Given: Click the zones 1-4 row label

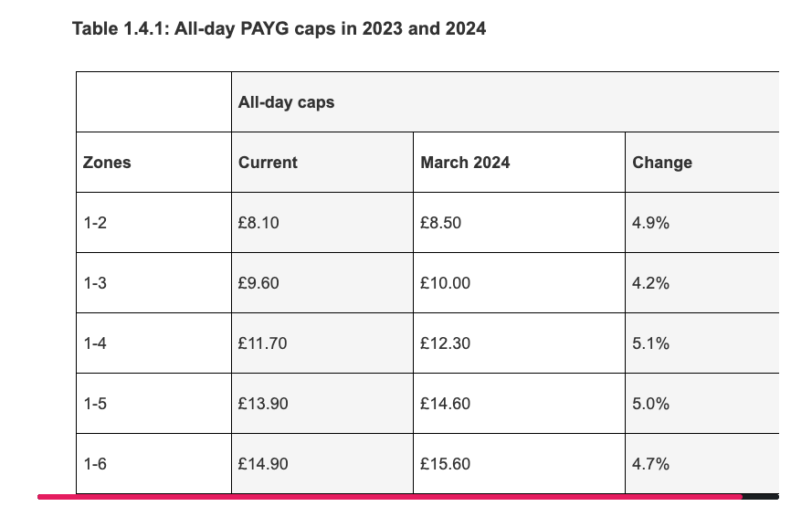Looking at the screenshot, I should click(x=153, y=343).
